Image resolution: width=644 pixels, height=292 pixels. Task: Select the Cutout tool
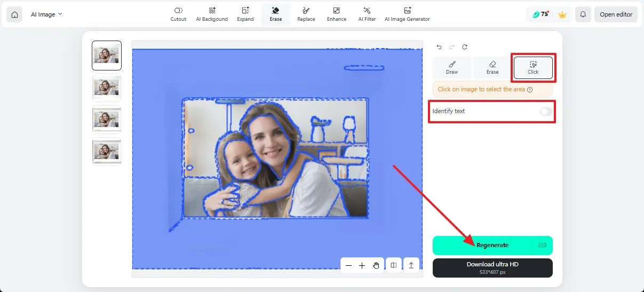click(178, 14)
